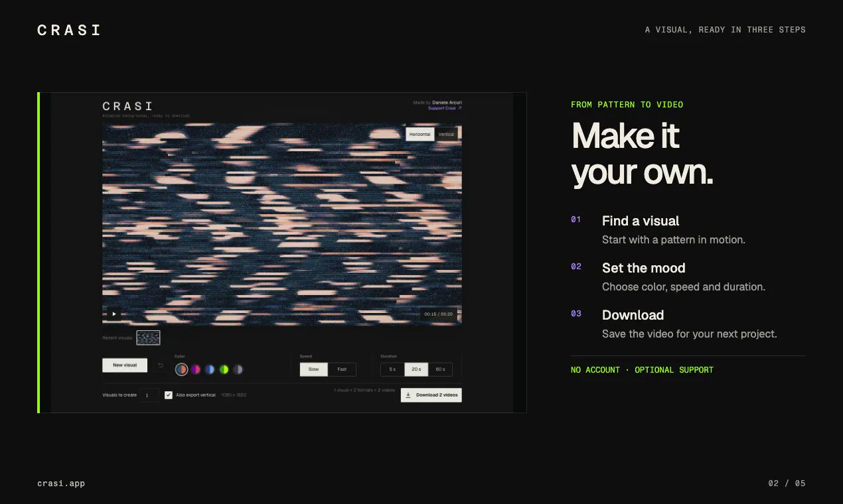Click the crasi.app footer text
The height and width of the screenshot is (504, 843).
(61, 483)
